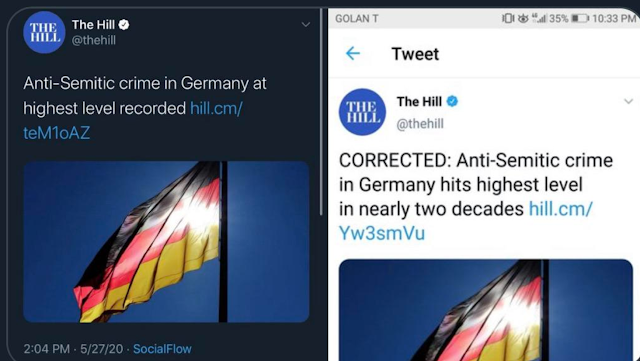
Task: Expand options chevron on dark tweet
Action: coord(305,25)
